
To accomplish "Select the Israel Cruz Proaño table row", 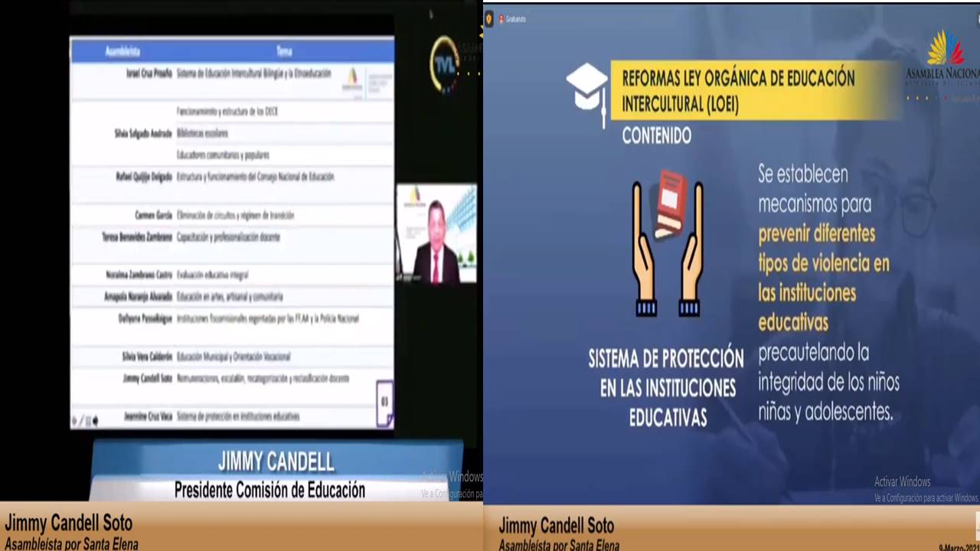I will [230, 74].
